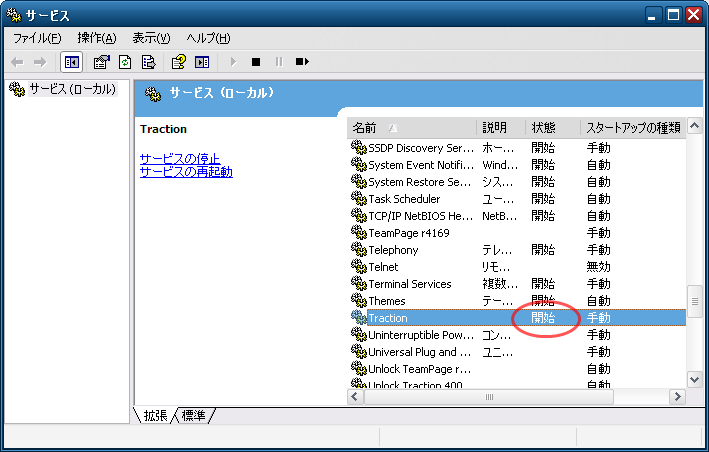Click the horizontal scrollbar thumb
This screenshot has height=452, width=709.
click(x=489, y=397)
